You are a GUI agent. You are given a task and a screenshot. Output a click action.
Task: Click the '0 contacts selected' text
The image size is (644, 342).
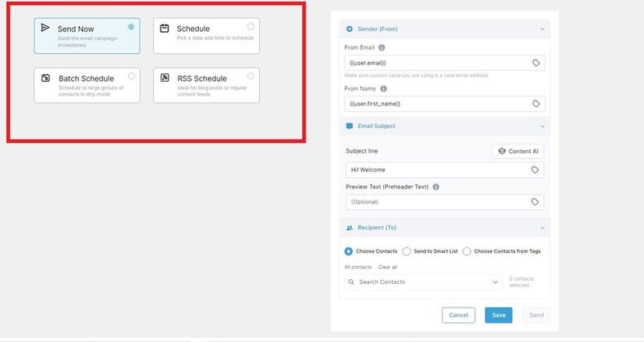pos(521,282)
